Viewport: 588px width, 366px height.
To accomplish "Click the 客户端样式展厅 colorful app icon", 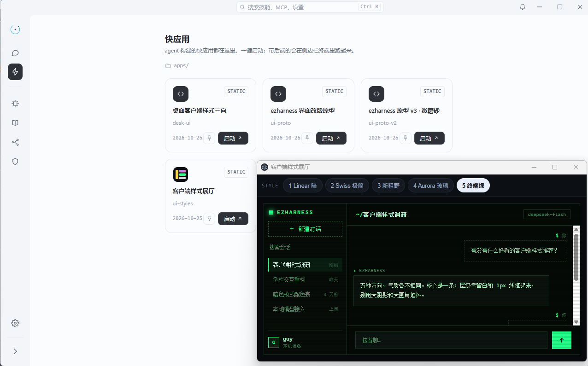I will point(181,174).
